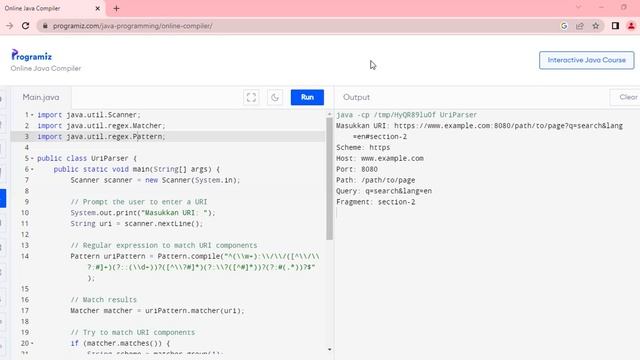Click line 3 import Pattern statement

coord(101,137)
